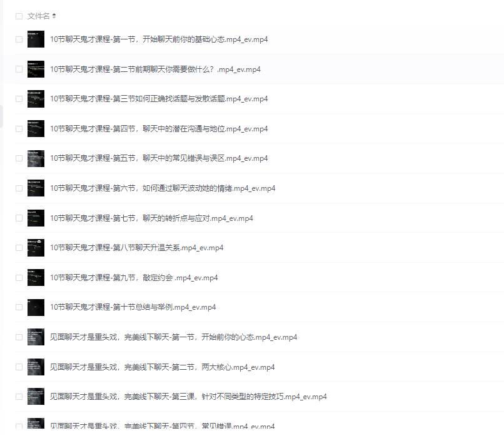Open the file 第三课，针对不同类型的特定技巧
The width and height of the screenshot is (504, 438).
[188, 397]
